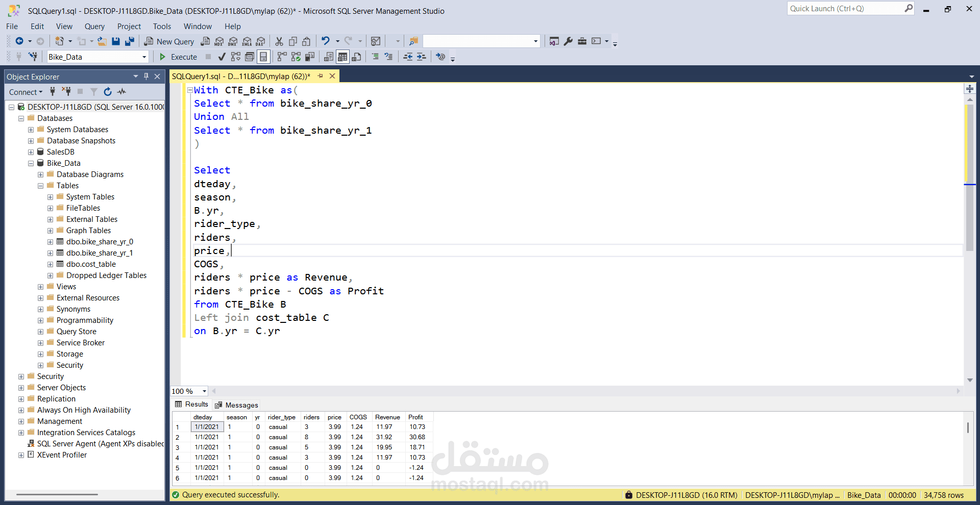Screen dimensions: 980x505
Task: Select dbo.bike_share_yr_1 table in tree
Action: point(100,253)
